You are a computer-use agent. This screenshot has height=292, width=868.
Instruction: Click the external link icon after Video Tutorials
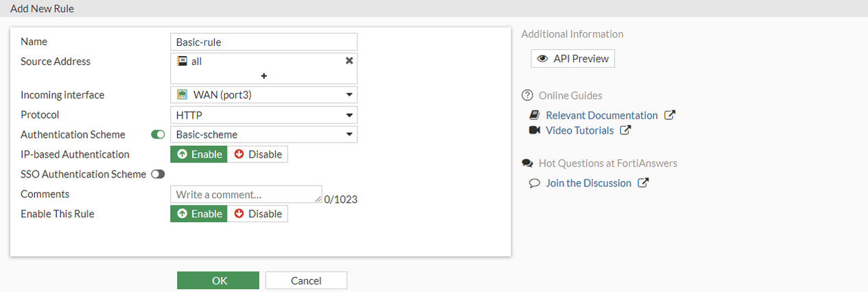point(625,130)
